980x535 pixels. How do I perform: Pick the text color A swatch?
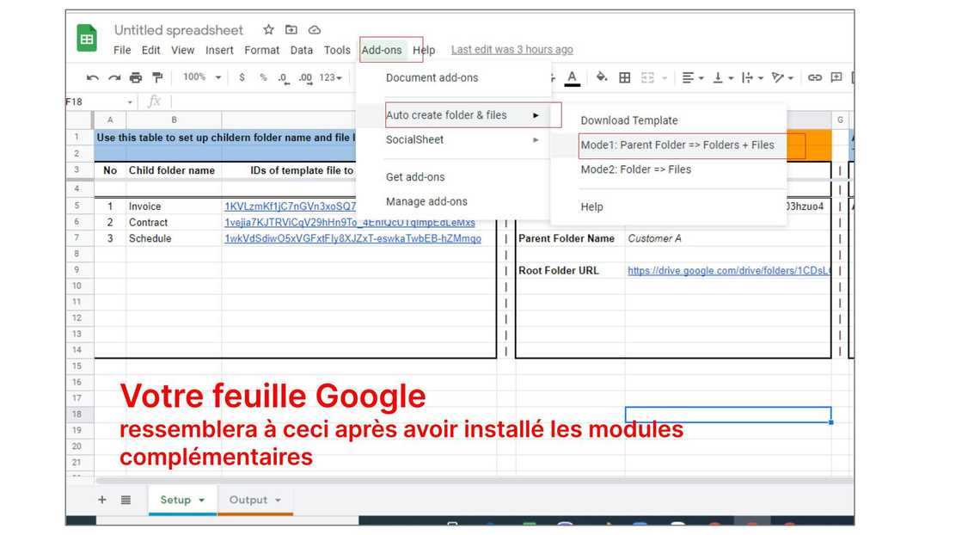tap(573, 78)
